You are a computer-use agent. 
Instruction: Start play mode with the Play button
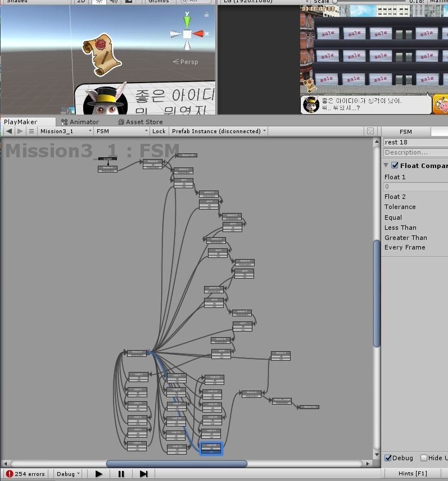(98, 474)
